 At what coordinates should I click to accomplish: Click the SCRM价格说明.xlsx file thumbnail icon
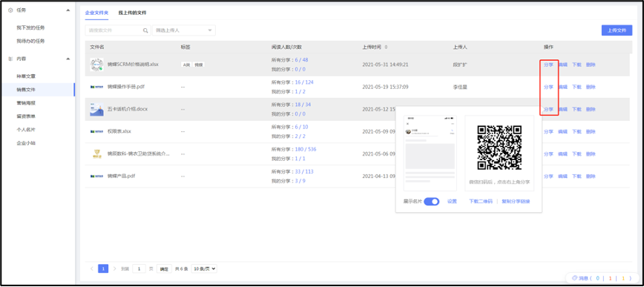(x=97, y=65)
